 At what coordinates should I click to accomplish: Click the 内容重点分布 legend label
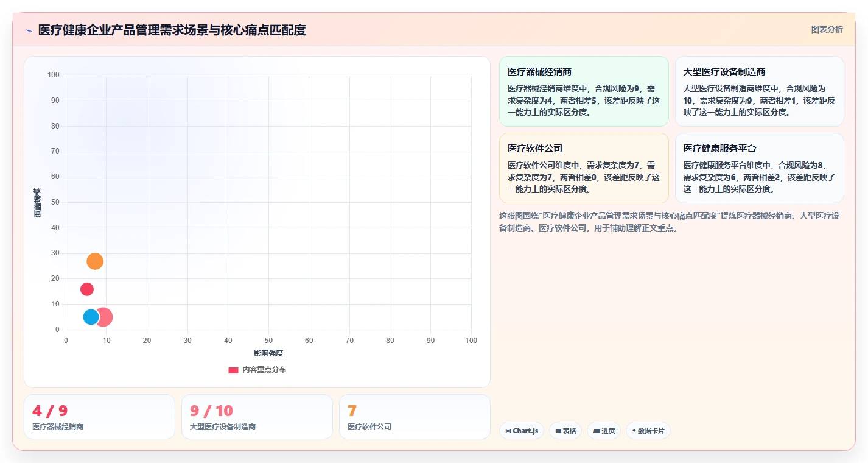pos(264,370)
